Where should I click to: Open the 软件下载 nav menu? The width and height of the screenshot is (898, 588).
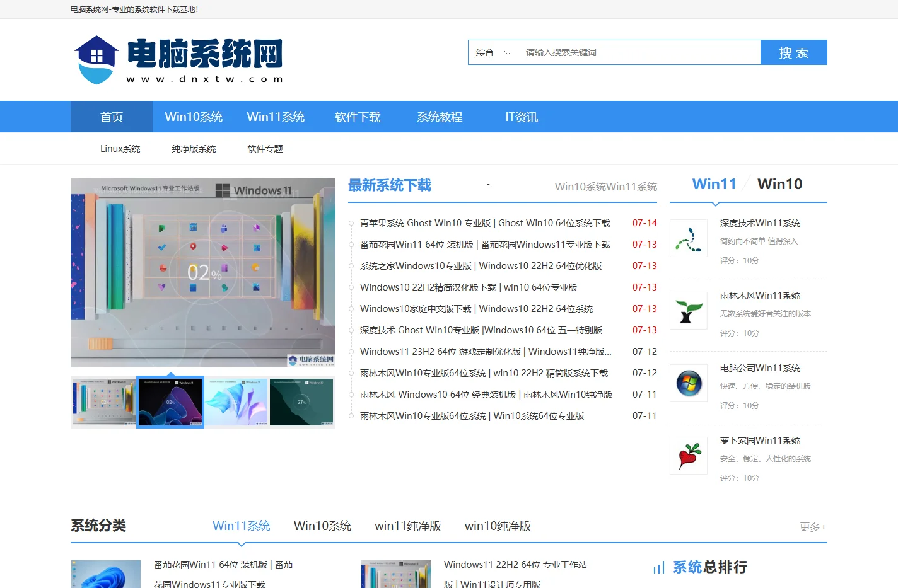coord(358,117)
